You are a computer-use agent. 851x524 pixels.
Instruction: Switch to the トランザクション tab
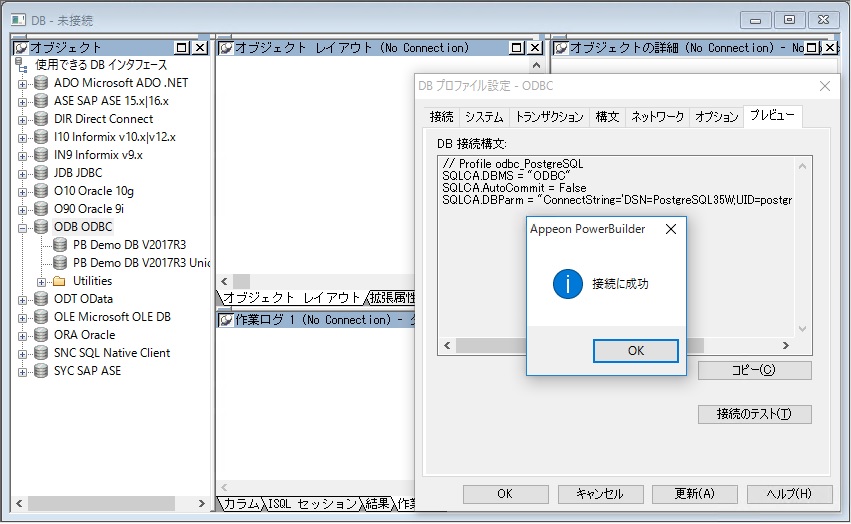pos(549,117)
